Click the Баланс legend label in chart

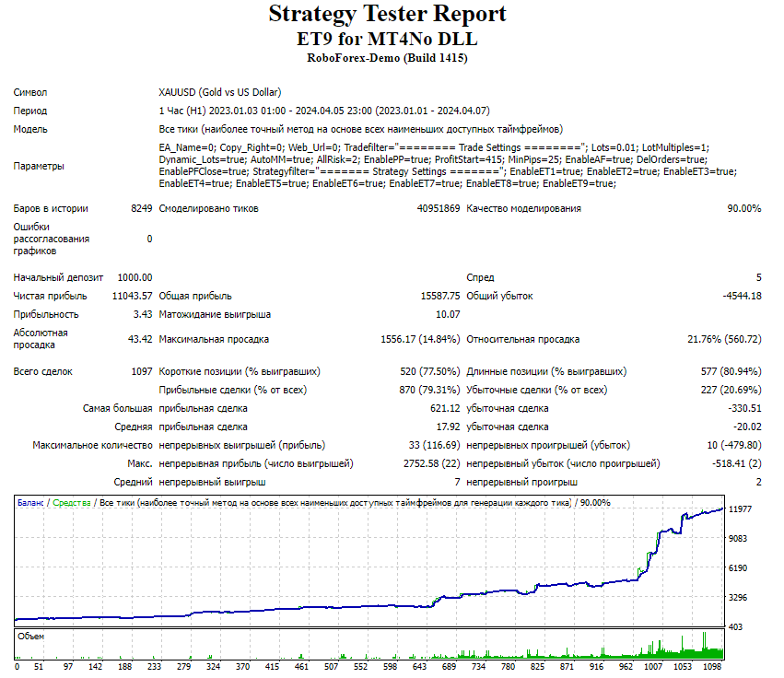tap(30, 503)
